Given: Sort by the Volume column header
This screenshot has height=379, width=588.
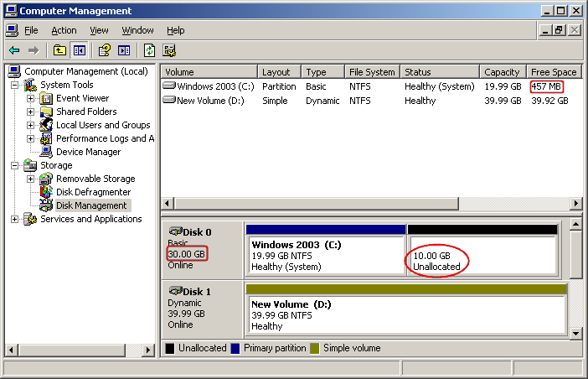Looking at the screenshot, I should point(209,71).
